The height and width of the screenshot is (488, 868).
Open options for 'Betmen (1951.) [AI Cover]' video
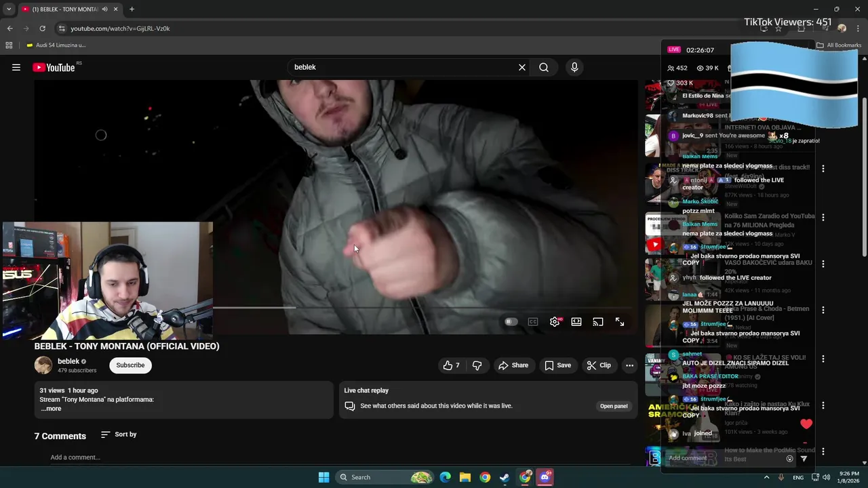pos(823,310)
